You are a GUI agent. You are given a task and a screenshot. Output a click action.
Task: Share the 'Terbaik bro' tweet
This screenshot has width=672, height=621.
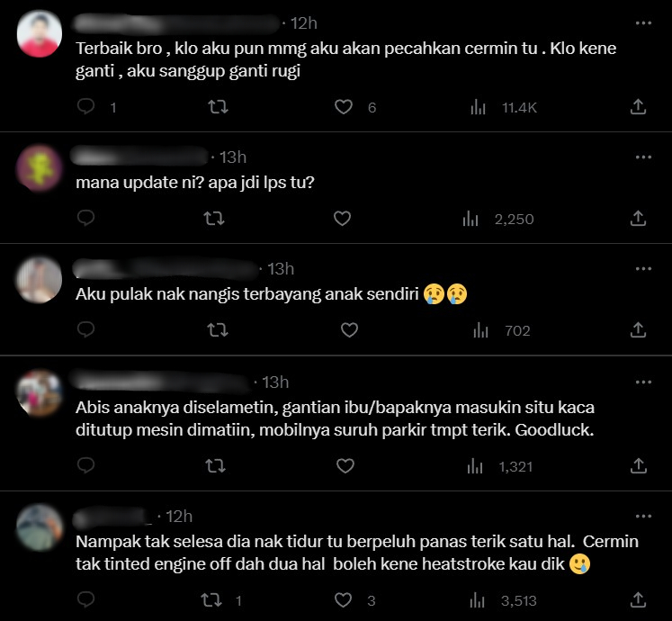[x=638, y=107]
